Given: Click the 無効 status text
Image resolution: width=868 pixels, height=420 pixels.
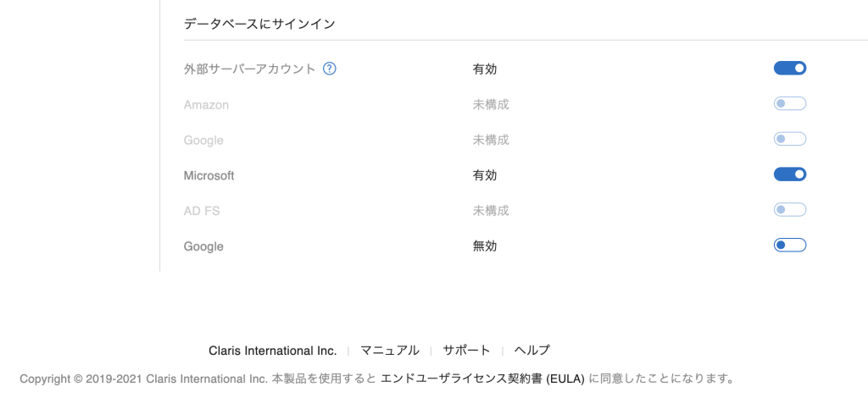Looking at the screenshot, I should 484,246.
